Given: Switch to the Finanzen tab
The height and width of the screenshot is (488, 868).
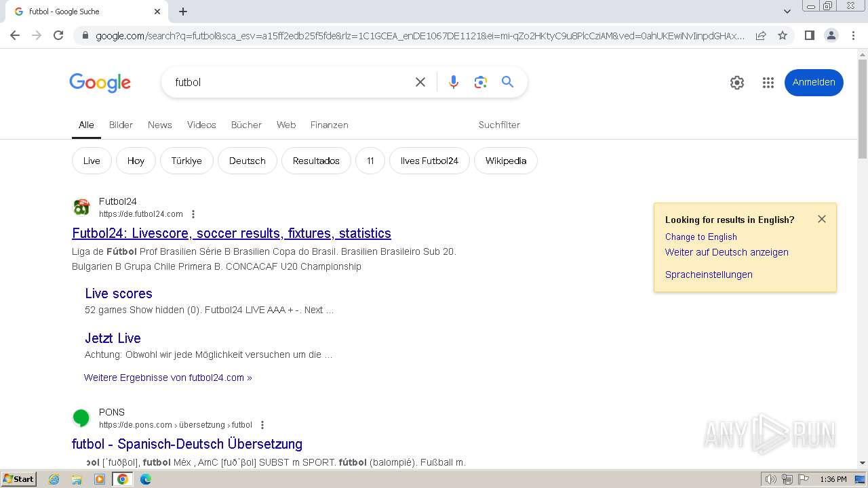Looking at the screenshot, I should coord(330,125).
